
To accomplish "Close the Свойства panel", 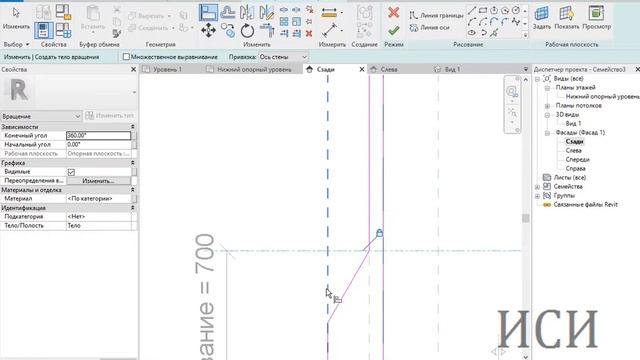I will [133, 69].
